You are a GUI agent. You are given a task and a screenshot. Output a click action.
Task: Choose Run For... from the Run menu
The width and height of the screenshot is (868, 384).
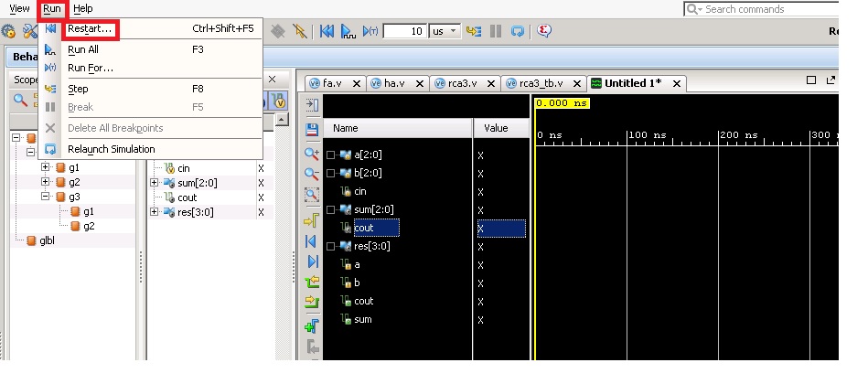91,68
